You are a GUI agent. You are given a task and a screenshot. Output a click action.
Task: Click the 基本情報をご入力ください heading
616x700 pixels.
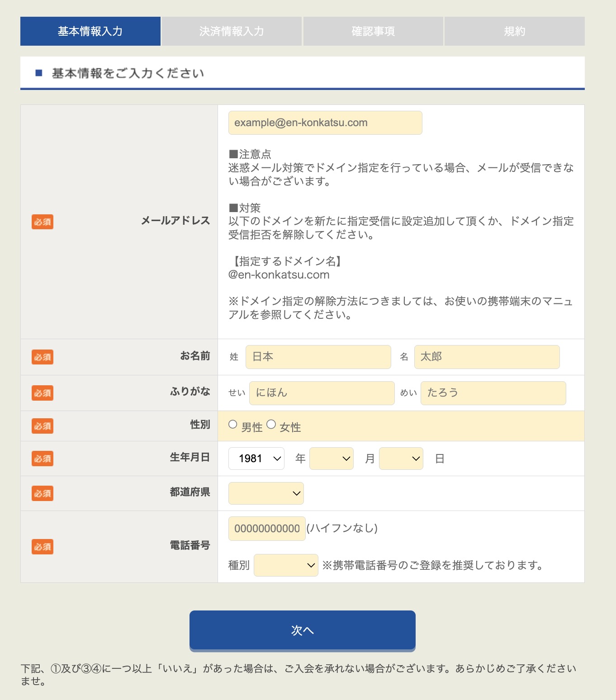point(128,73)
